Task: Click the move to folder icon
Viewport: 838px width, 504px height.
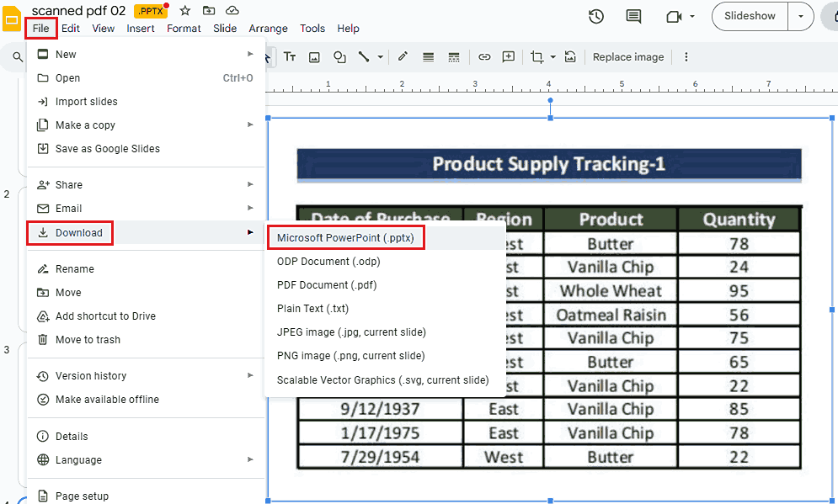Action: pos(209,11)
